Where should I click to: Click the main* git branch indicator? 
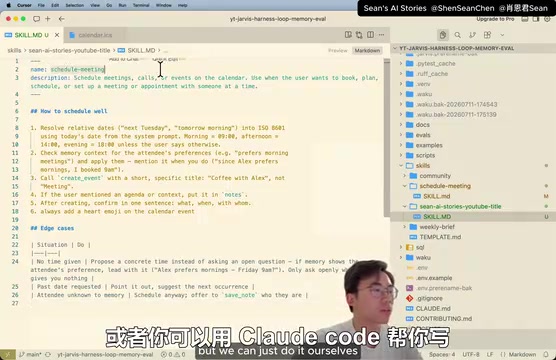(30, 354)
